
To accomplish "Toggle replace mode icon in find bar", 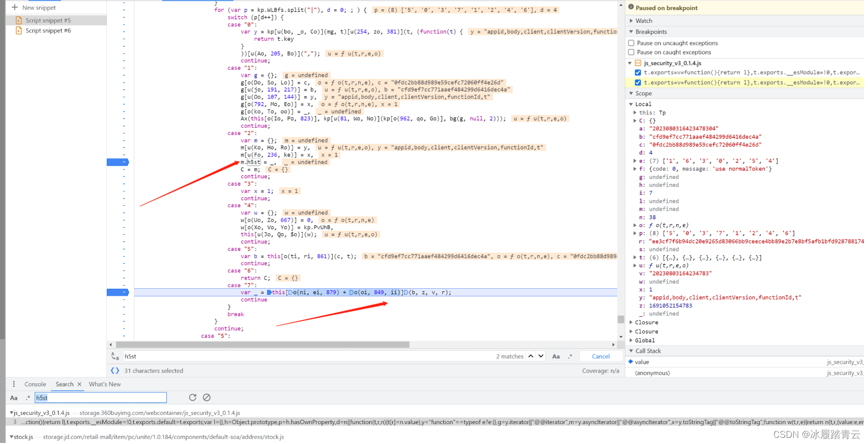I will [x=115, y=357].
